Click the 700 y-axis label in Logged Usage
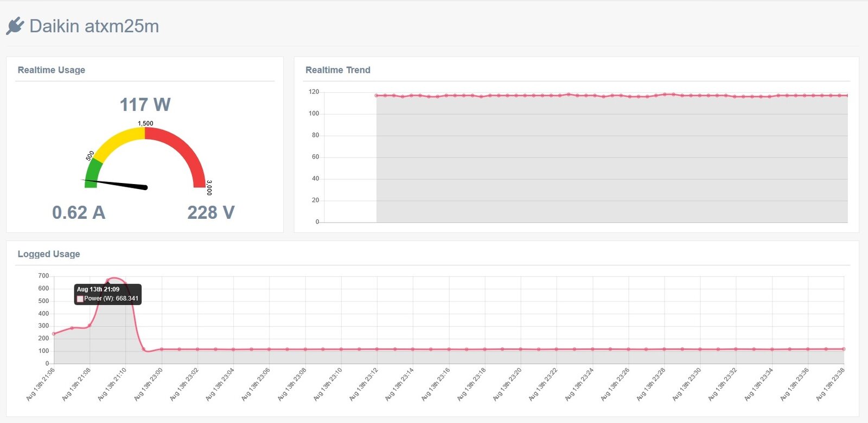The image size is (868, 423). click(x=43, y=276)
